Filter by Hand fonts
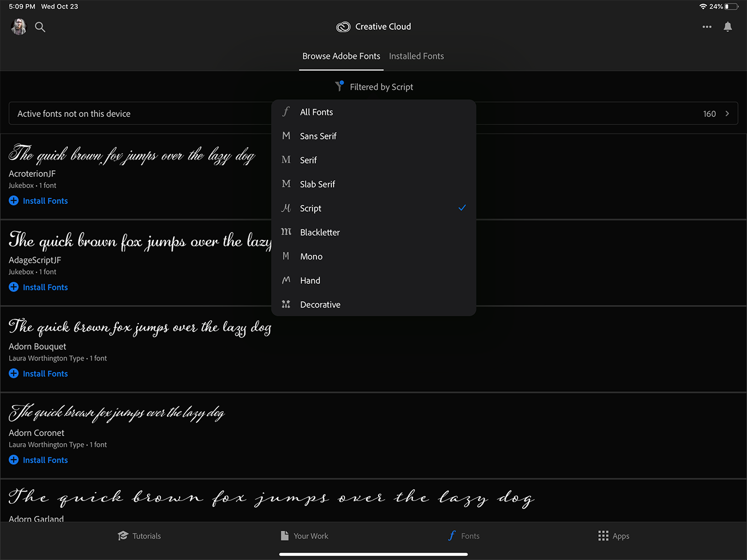Screen dimensions: 747x560 pyautogui.click(x=374, y=281)
